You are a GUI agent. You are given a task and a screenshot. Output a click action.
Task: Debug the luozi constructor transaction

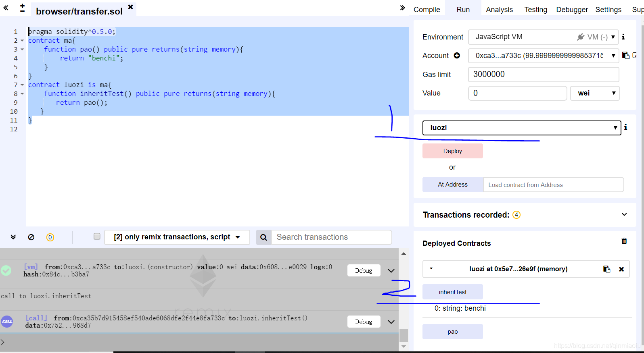tap(364, 270)
